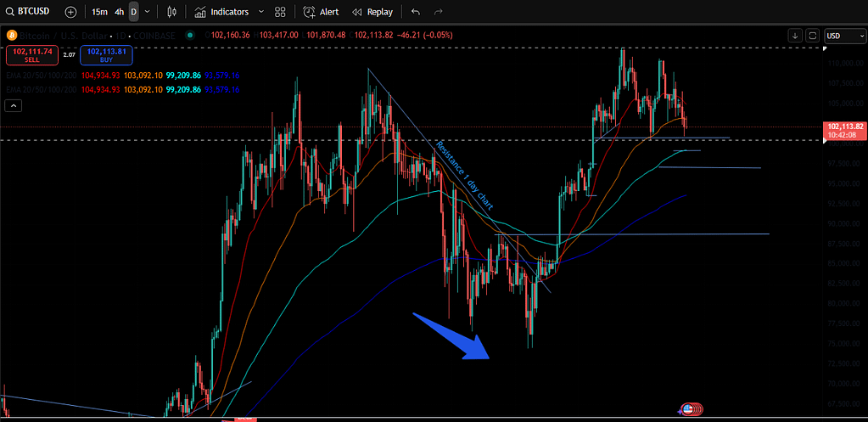Open indicator templates grid icon
Screen dimensions: 868x422
pos(280,12)
